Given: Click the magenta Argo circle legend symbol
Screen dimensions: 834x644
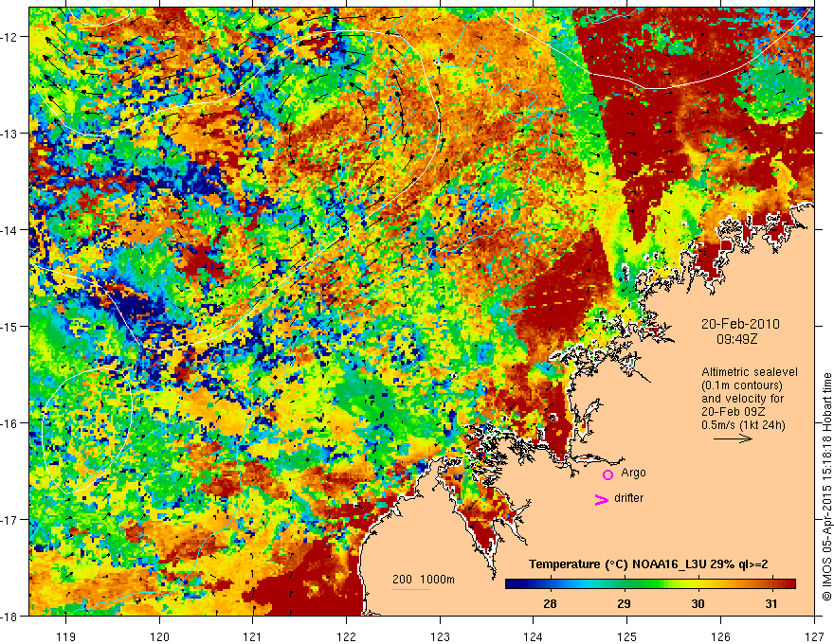Looking at the screenshot, I should click(x=607, y=474).
